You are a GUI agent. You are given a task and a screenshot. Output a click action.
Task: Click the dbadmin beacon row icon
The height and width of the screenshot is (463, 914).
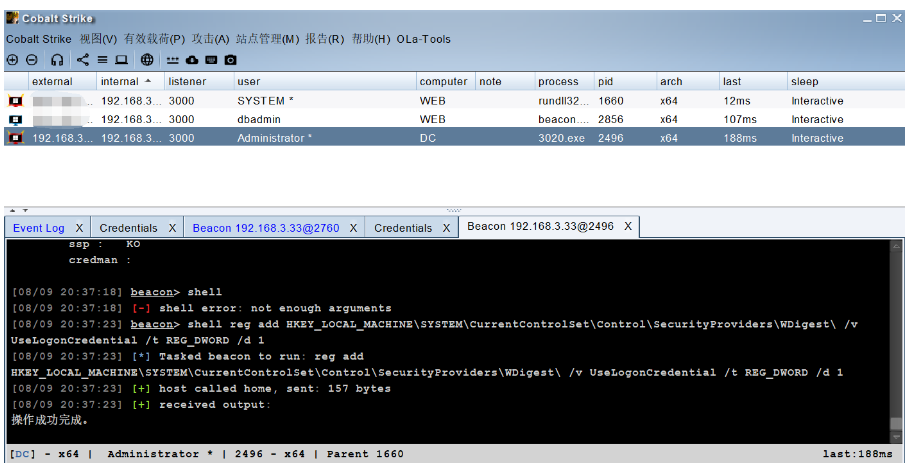[x=15, y=120]
